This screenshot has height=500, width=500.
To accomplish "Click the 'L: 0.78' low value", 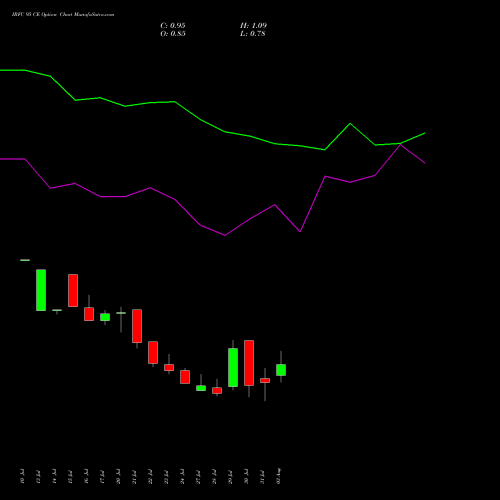I will pyautogui.click(x=253, y=34).
